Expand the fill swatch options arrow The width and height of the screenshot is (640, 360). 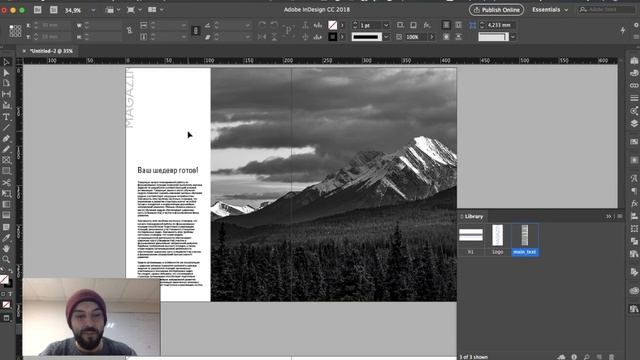[342, 25]
